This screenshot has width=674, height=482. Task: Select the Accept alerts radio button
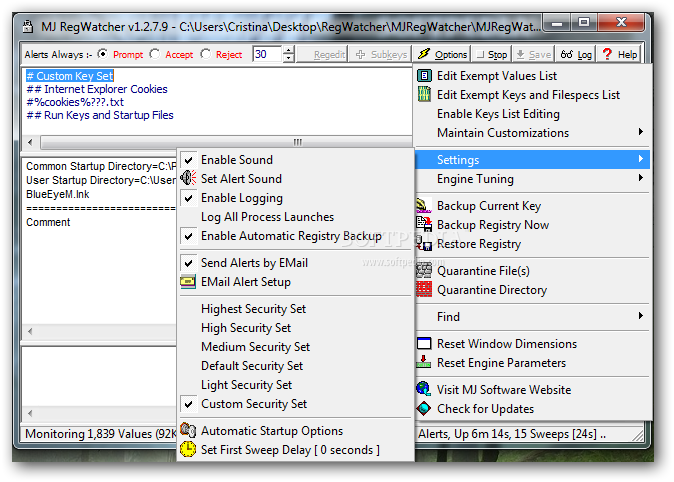tap(154, 54)
